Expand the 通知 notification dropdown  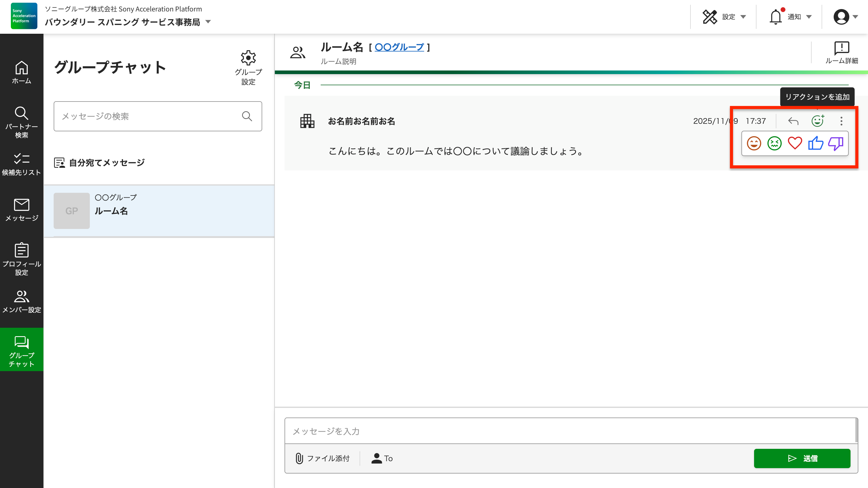[809, 17]
